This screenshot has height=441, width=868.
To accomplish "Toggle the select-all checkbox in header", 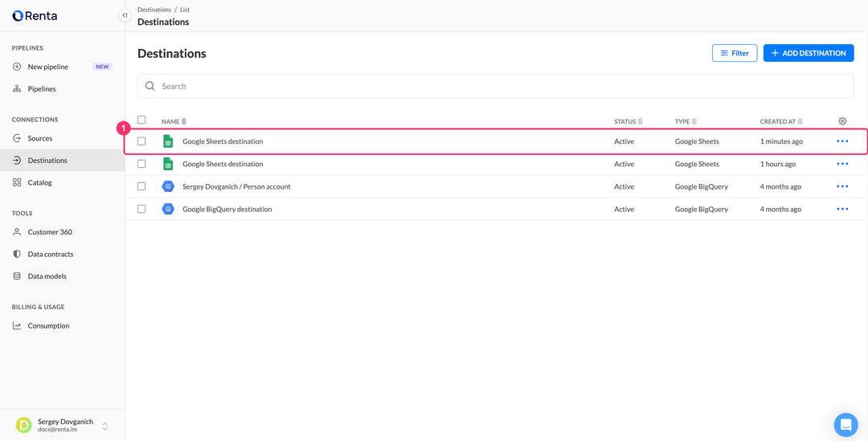I will click(x=141, y=120).
